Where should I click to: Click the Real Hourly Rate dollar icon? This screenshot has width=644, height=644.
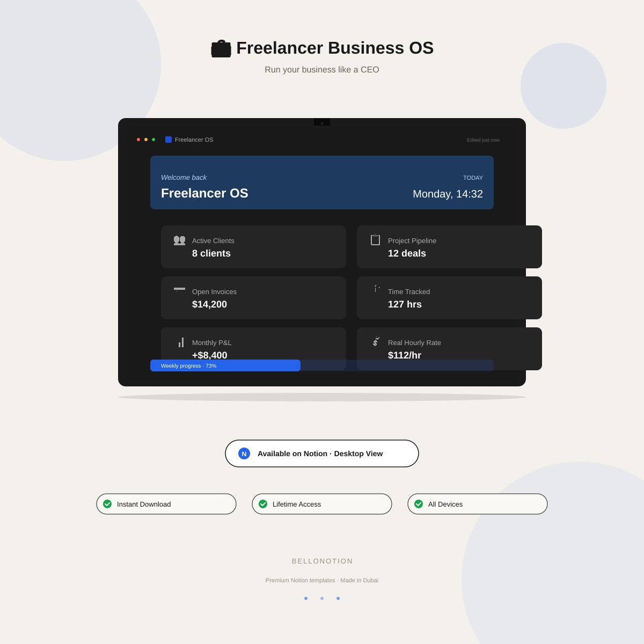pos(376,342)
